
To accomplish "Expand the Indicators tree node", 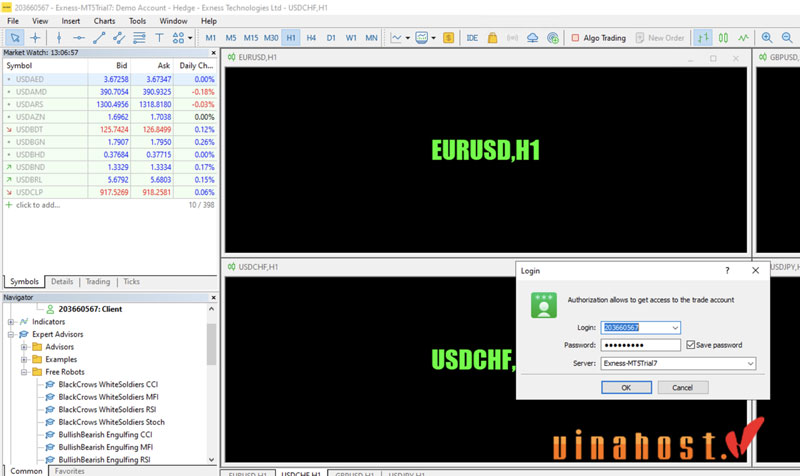I will coord(11,322).
